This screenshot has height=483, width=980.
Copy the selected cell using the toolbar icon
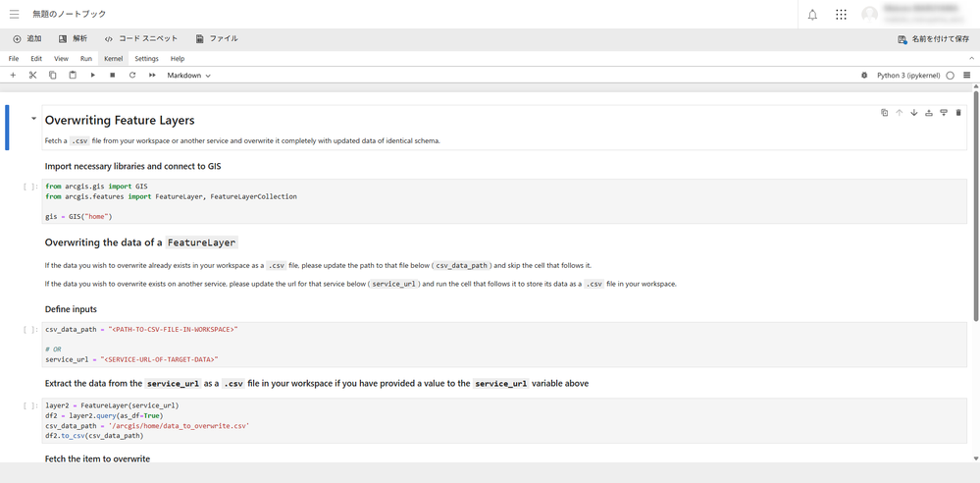(x=53, y=75)
